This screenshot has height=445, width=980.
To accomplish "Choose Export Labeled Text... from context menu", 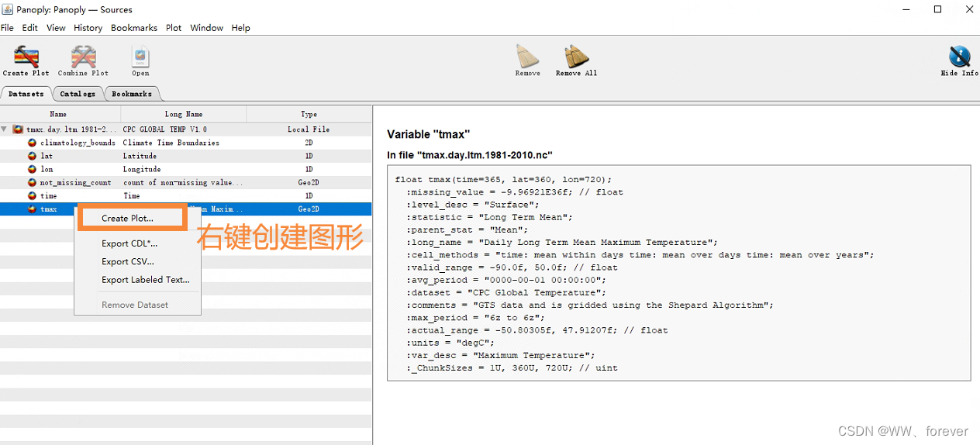I will pyautogui.click(x=146, y=280).
